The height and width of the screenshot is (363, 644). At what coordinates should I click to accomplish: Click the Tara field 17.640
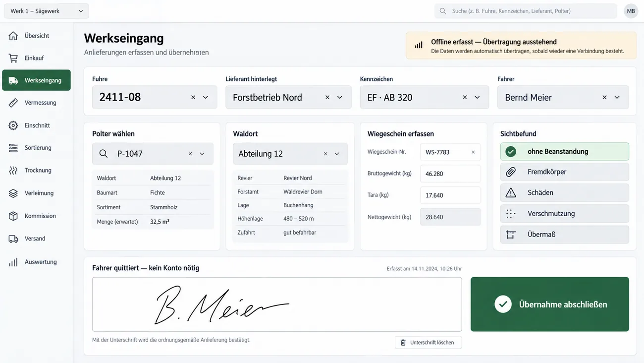click(450, 195)
